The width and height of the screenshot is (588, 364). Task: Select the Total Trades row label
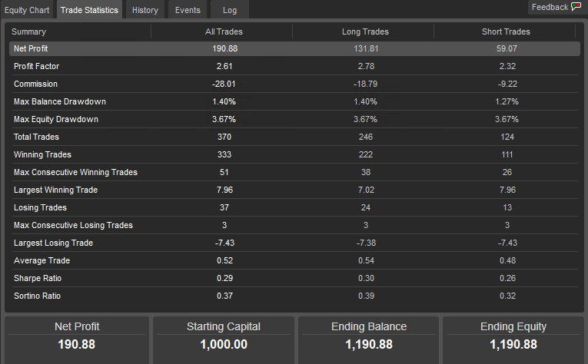pyautogui.click(x=36, y=137)
